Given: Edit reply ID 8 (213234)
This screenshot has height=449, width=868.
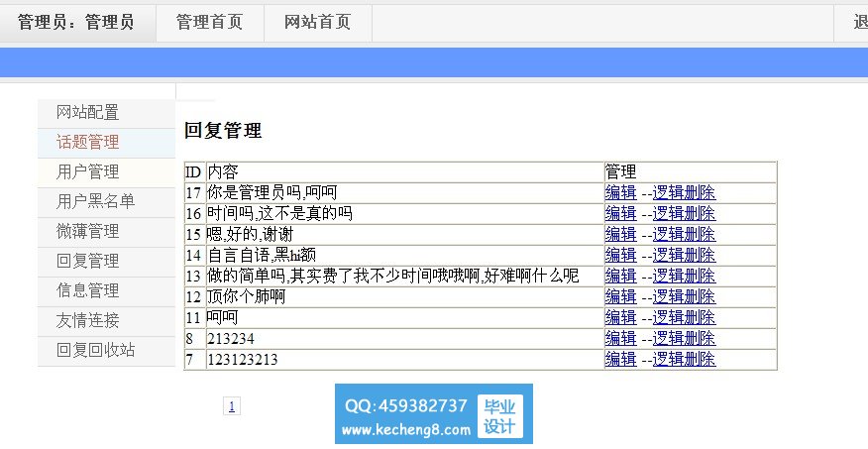Looking at the screenshot, I should [620, 338].
